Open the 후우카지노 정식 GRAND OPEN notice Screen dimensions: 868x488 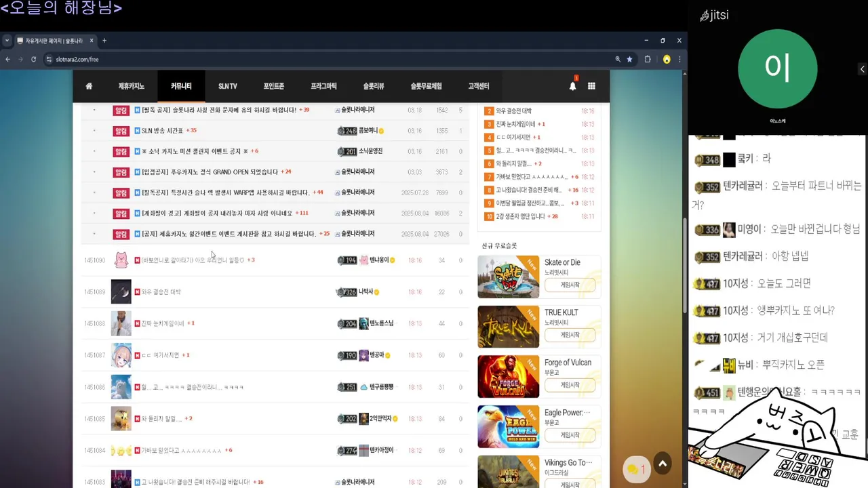pyautogui.click(x=210, y=172)
